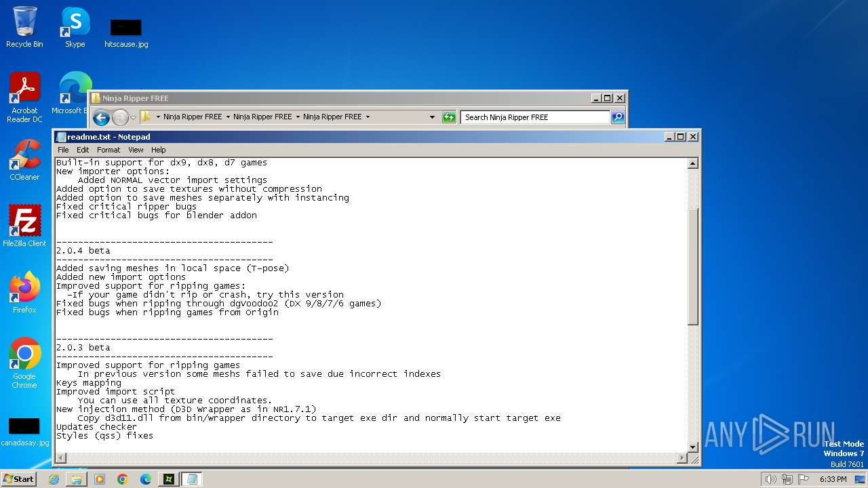
Task: Click the line "Updates checker"
Action: click(x=97, y=427)
